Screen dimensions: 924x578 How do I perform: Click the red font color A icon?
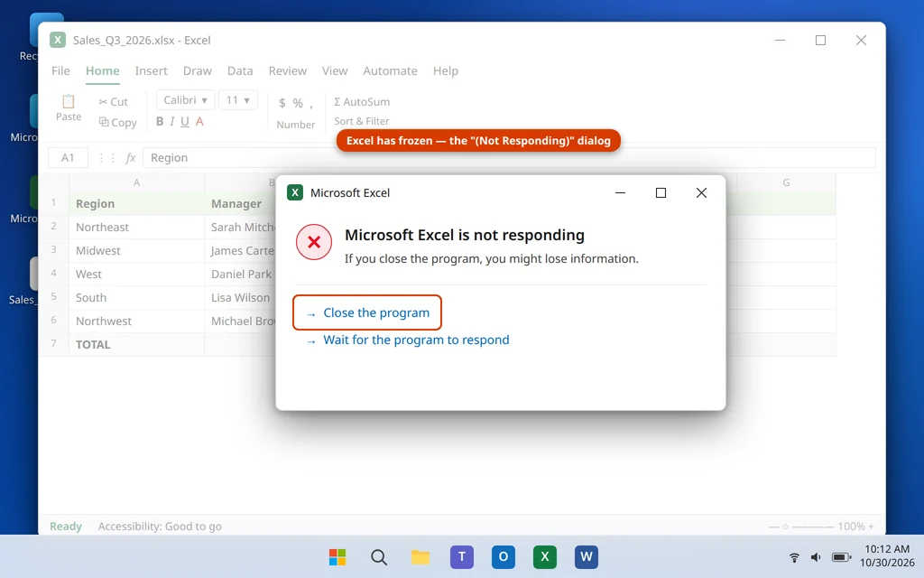(x=199, y=122)
